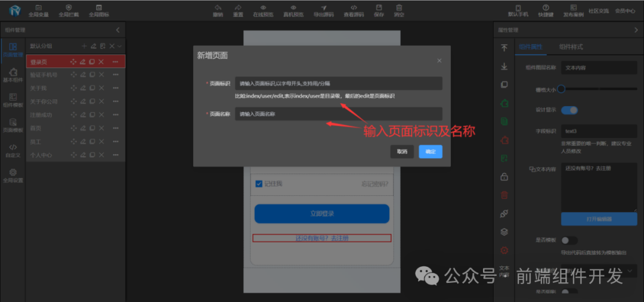Click the 页面名称 input field
Viewport: 644px width, 302px height.
click(x=339, y=114)
